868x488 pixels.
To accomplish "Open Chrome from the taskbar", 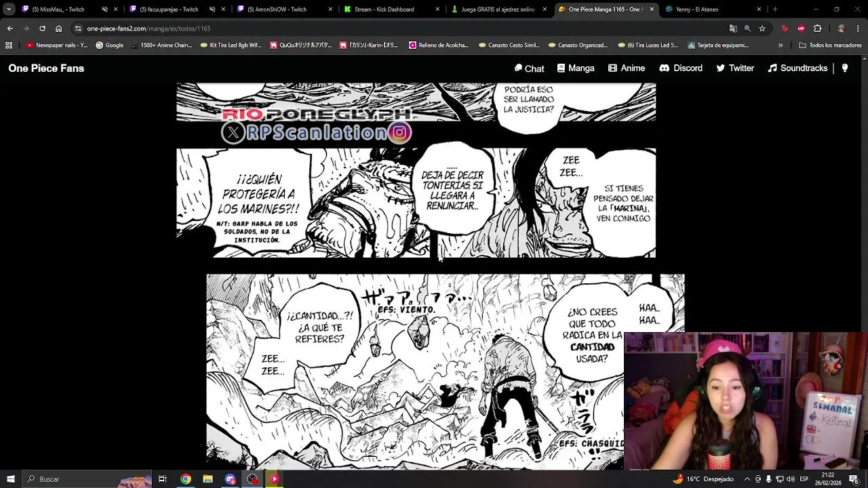I will click(185, 479).
